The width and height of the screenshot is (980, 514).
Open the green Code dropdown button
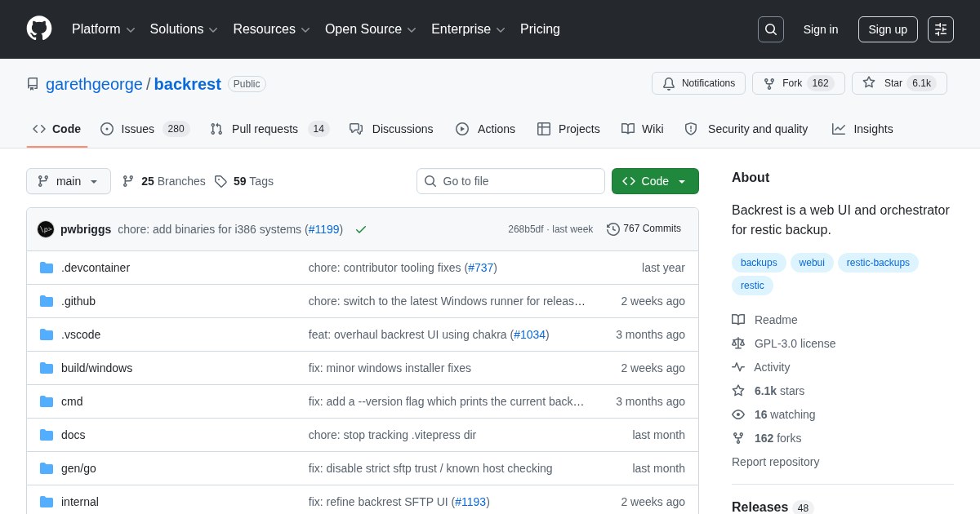(655, 181)
